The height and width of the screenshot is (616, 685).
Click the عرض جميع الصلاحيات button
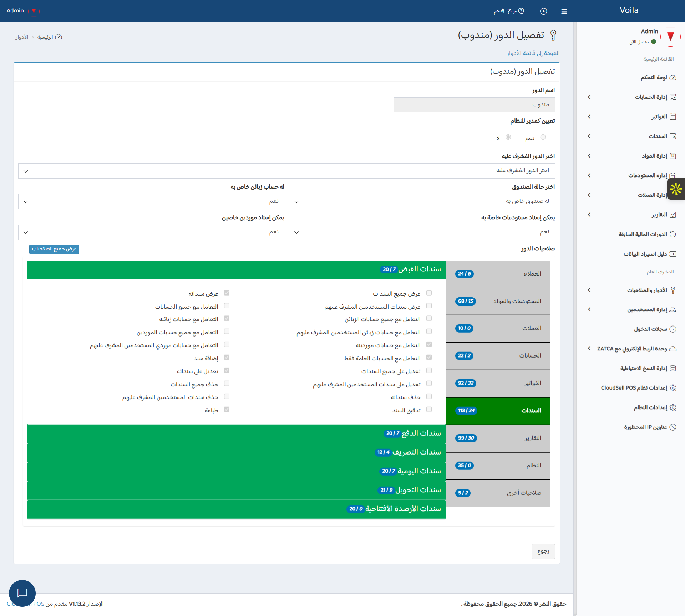click(x=54, y=249)
